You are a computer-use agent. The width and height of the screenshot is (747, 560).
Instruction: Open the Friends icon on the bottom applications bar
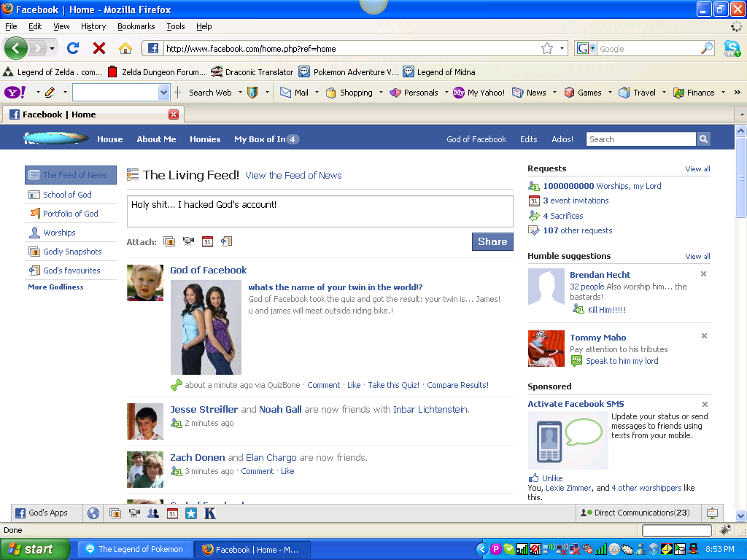click(153, 513)
